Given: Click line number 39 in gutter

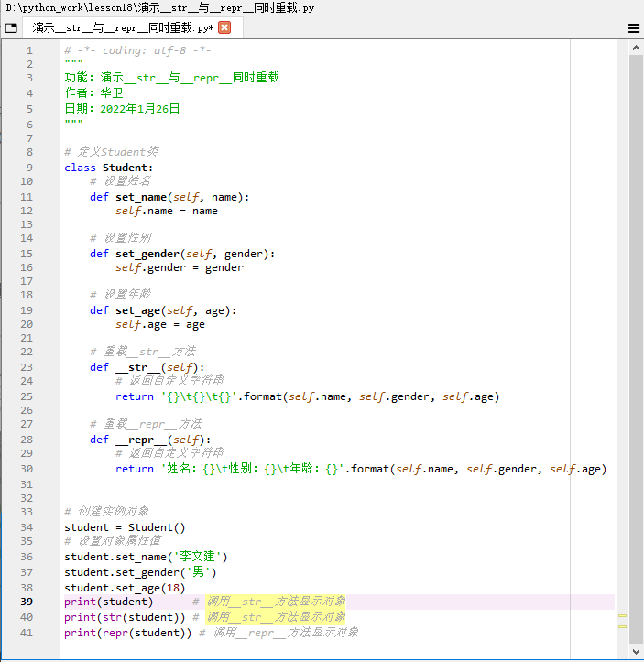Looking at the screenshot, I should click(27, 602).
